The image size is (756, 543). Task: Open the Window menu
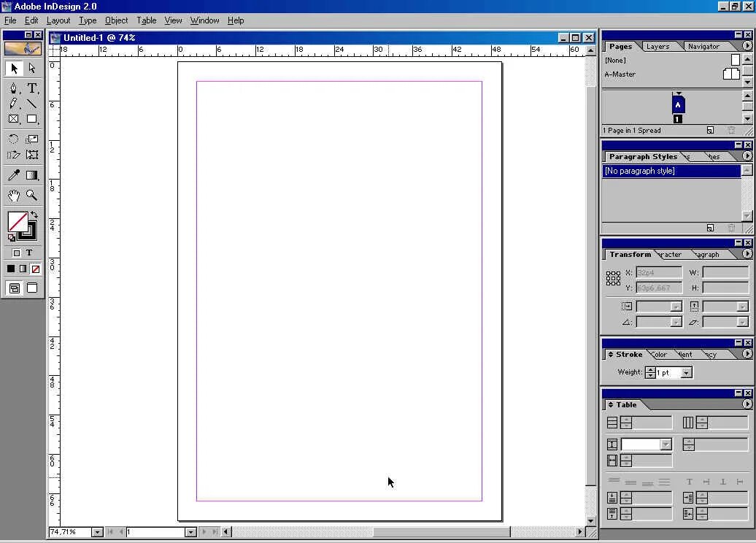204,20
